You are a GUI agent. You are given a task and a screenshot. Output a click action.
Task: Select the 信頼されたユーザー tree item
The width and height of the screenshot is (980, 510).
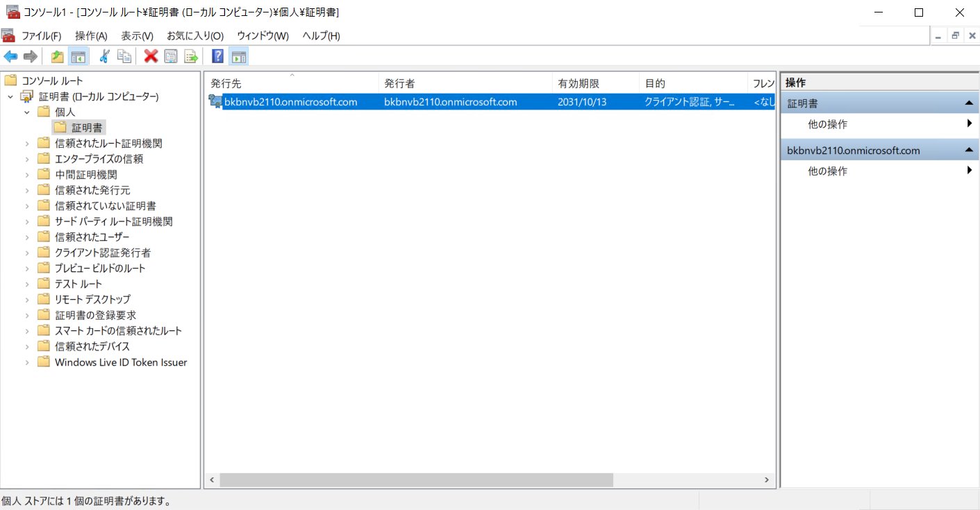[x=92, y=237]
